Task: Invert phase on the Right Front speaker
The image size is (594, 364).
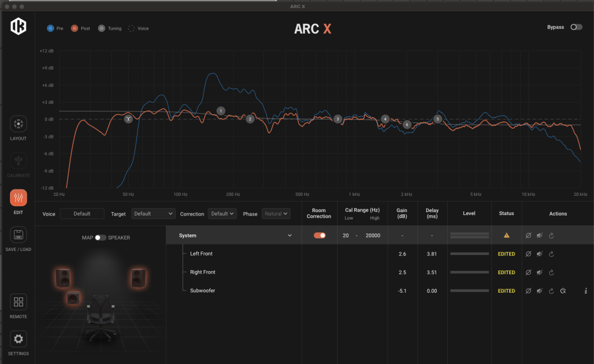Action: coord(528,272)
